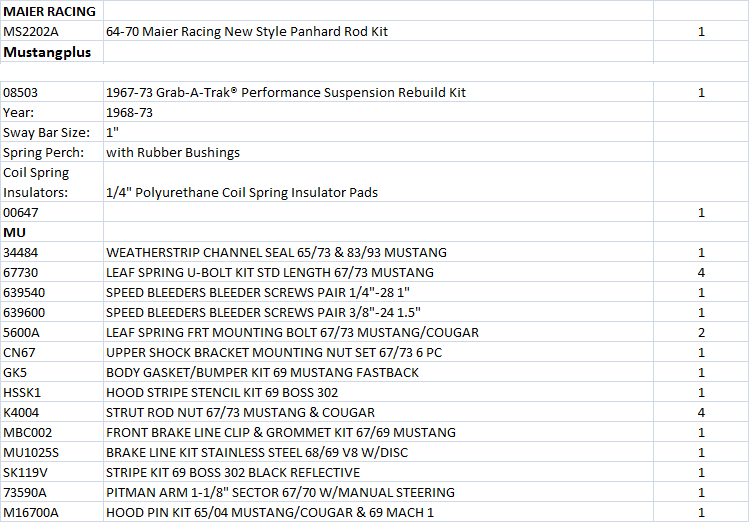
Task: Click the MS2202A part number cell
Action: (52, 31)
